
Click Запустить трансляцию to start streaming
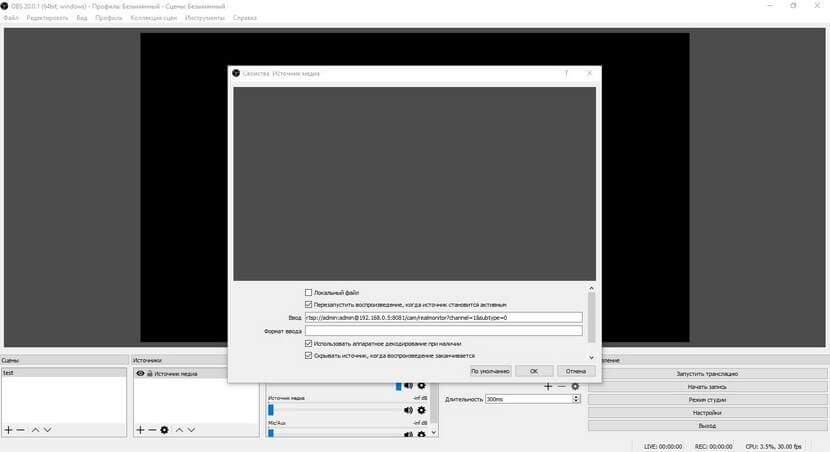(x=707, y=373)
